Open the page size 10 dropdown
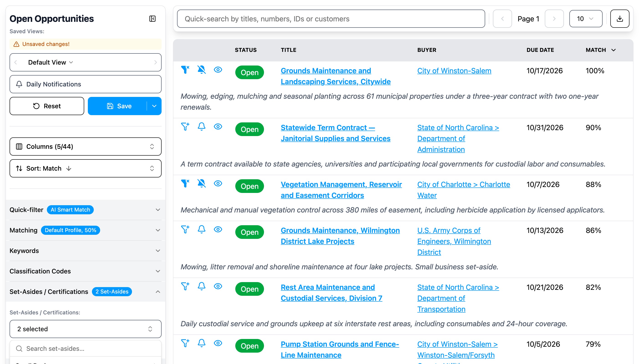The width and height of the screenshot is (639, 364). click(586, 19)
